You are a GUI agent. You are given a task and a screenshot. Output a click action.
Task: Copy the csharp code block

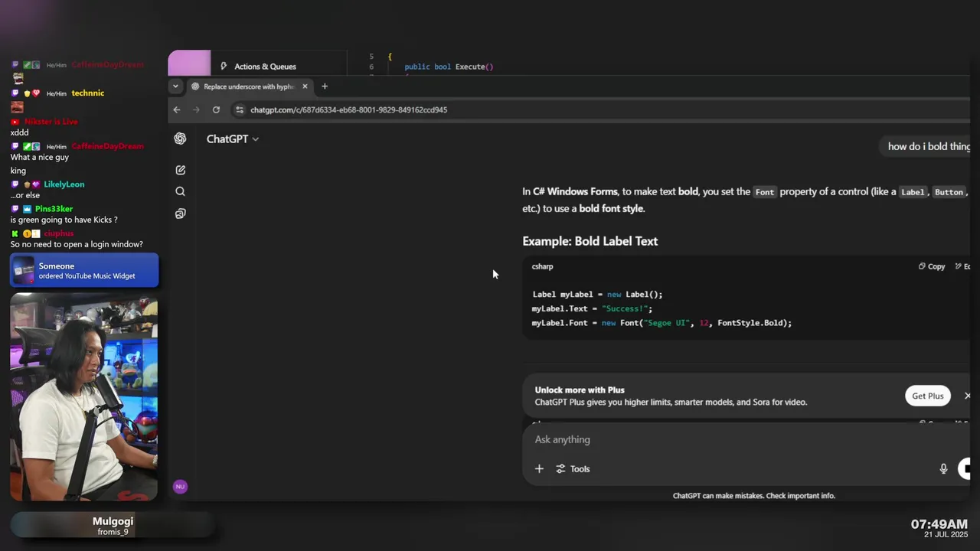point(932,266)
